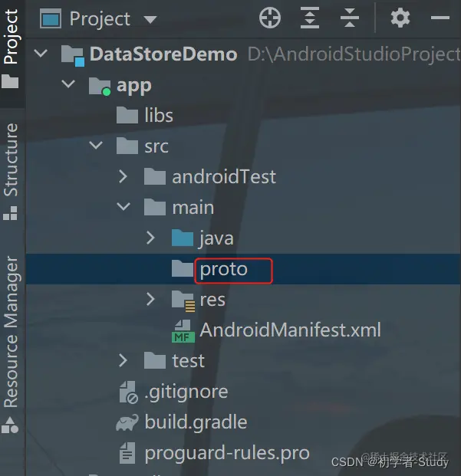Expand the java folder
Screen dimensions: 461x476
coord(150,238)
